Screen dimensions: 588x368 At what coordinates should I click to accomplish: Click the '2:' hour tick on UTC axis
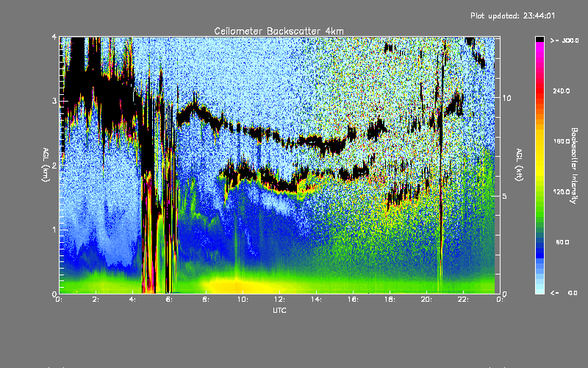[x=96, y=300]
